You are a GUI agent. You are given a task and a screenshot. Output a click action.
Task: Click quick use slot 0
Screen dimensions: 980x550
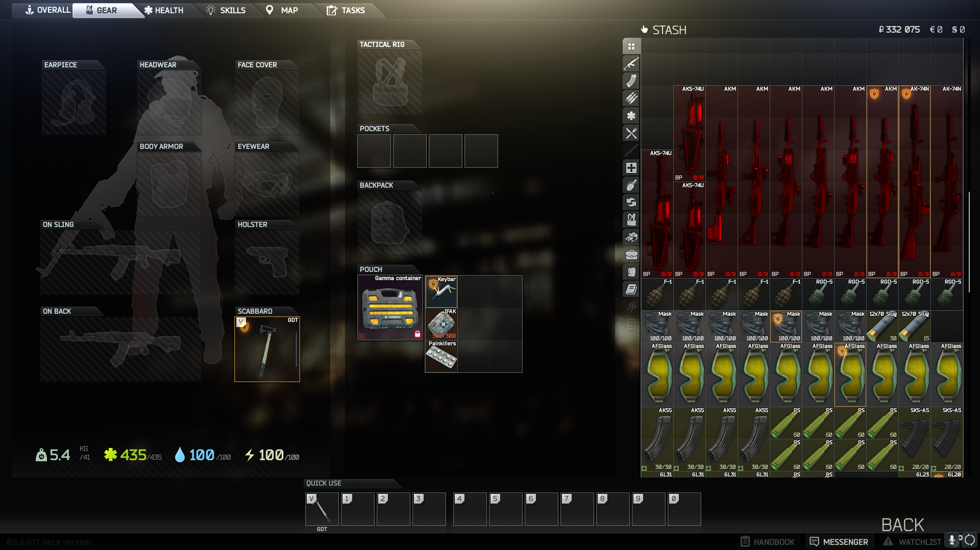coord(684,509)
